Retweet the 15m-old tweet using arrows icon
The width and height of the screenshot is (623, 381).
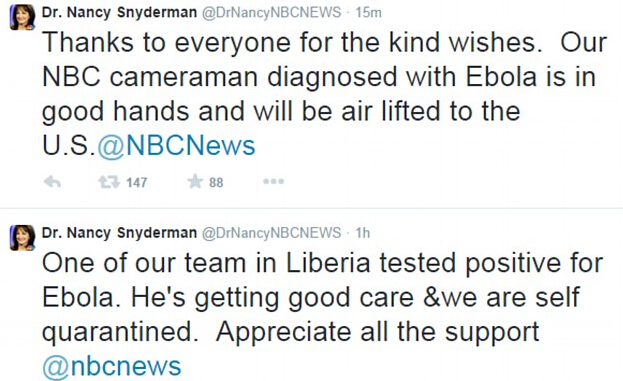click(109, 182)
